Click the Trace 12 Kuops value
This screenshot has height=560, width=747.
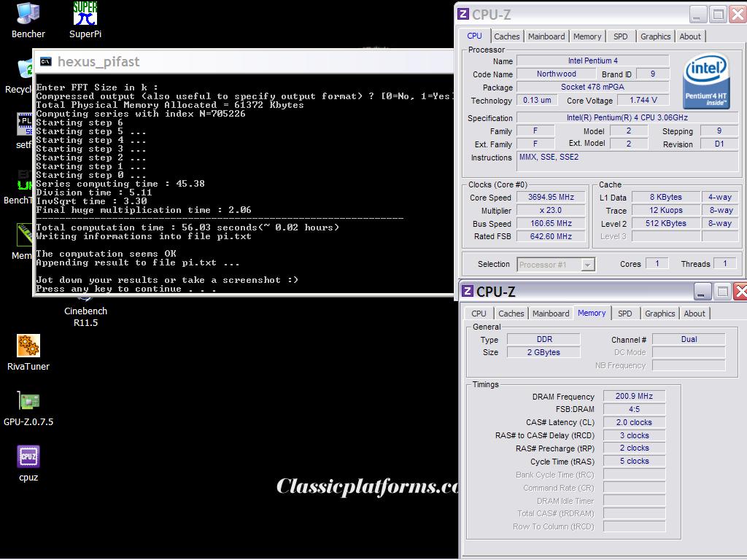click(665, 210)
